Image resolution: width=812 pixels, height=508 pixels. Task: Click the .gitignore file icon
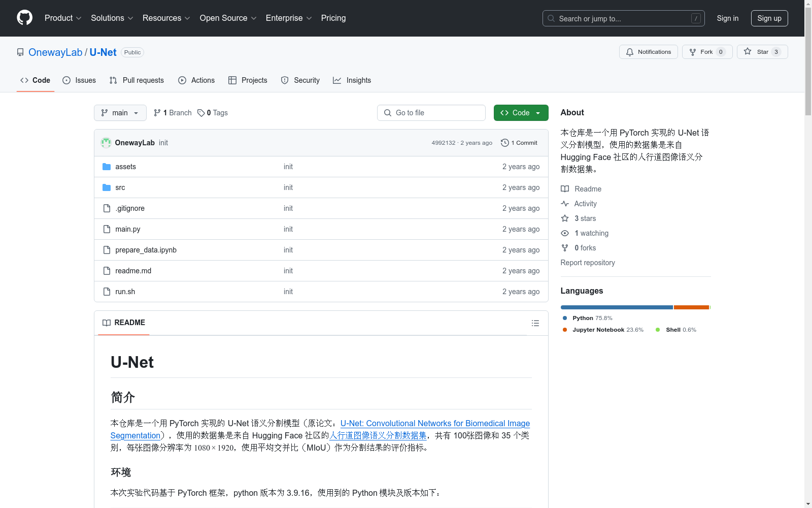[x=107, y=208]
